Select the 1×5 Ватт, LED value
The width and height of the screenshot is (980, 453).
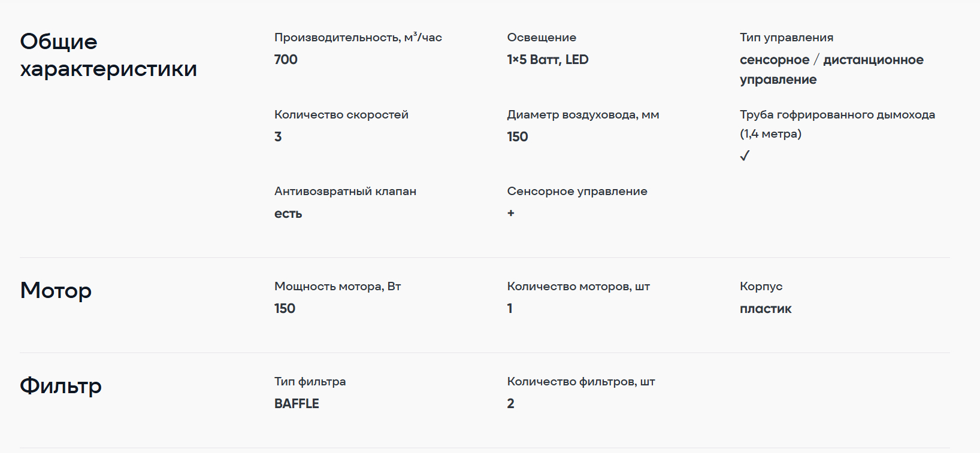[548, 60]
